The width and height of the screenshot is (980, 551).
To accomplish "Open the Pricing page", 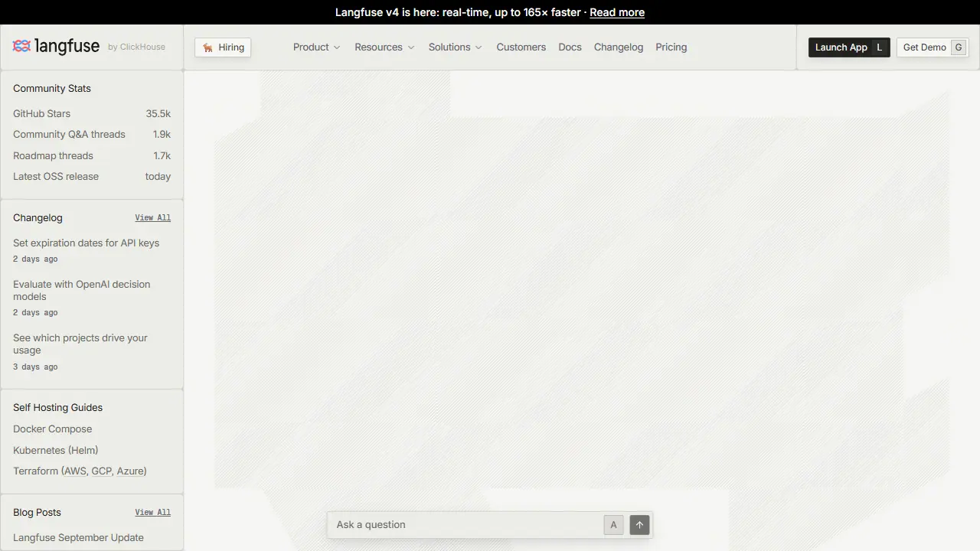I will point(671,47).
